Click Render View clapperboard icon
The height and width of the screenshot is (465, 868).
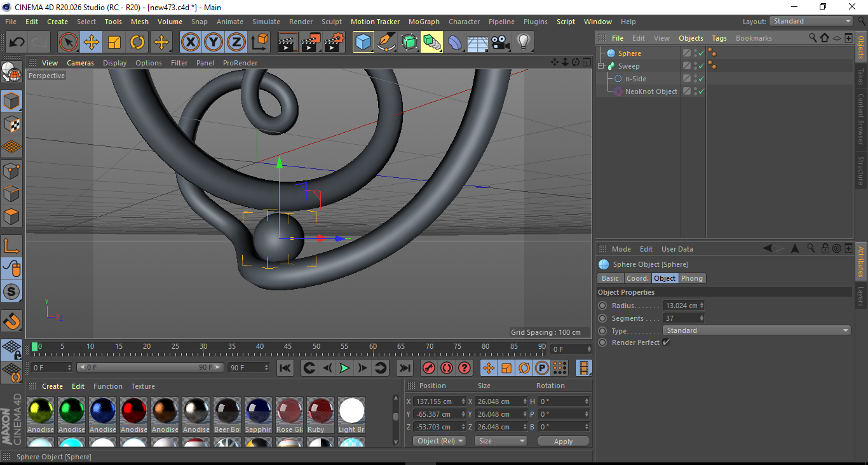[288, 43]
